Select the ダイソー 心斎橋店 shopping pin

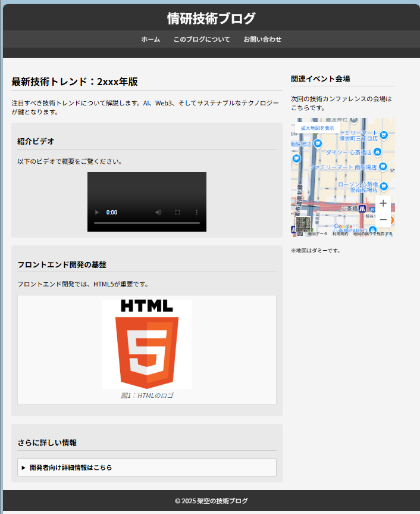[377, 152]
